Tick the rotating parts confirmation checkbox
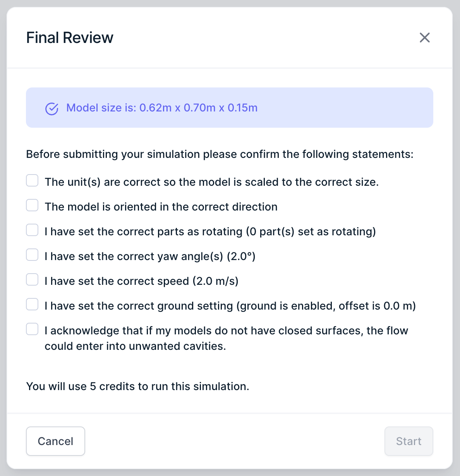 point(32,230)
